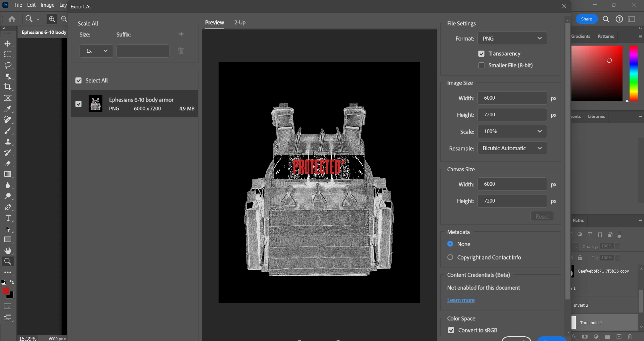Screen dimensions: 644x341
Task: Open the Libraries panel flyout menu
Action: pos(640,117)
